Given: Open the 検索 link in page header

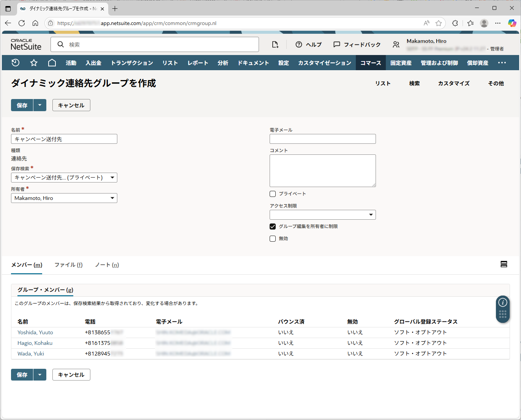Looking at the screenshot, I should [x=414, y=83].
